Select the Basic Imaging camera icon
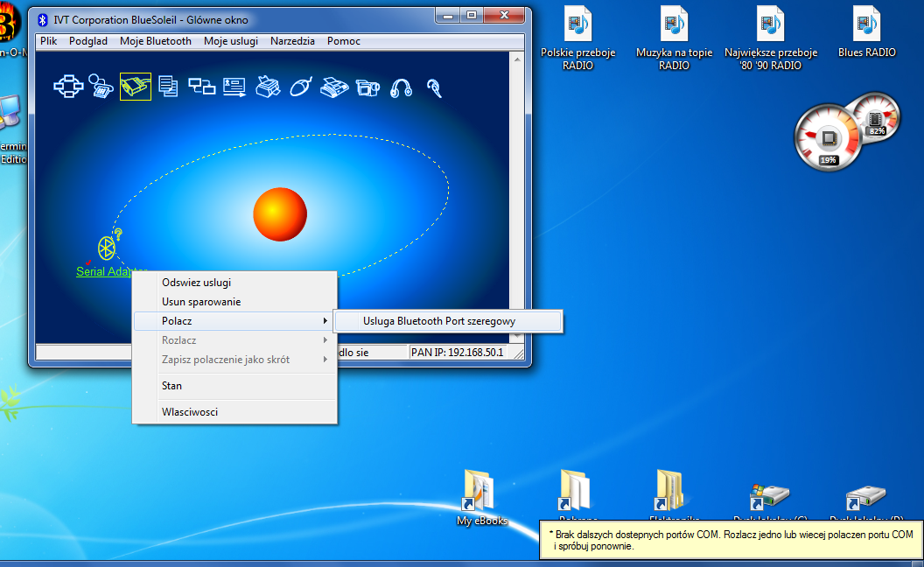Screen dimensions: 924x567 [367, 87]
